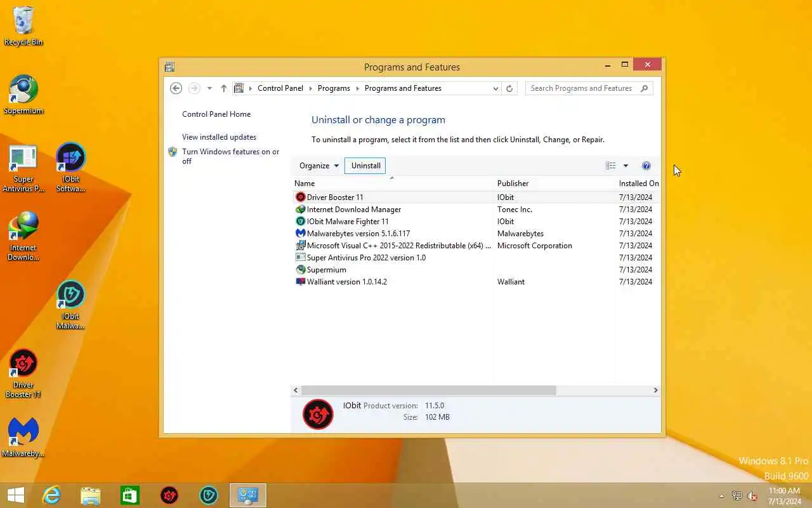The image size is (812, 508).
Task: Open the Supermium desktop shortcut
Action: click(x=23, y=95)
